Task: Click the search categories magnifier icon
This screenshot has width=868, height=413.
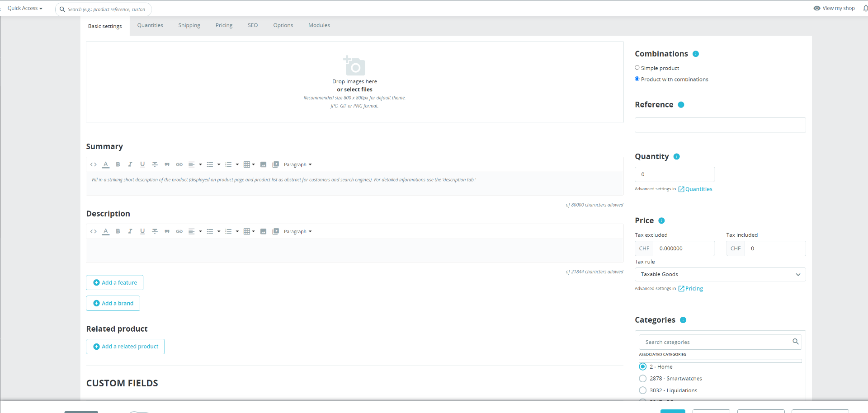Action: tap(795, 342)
